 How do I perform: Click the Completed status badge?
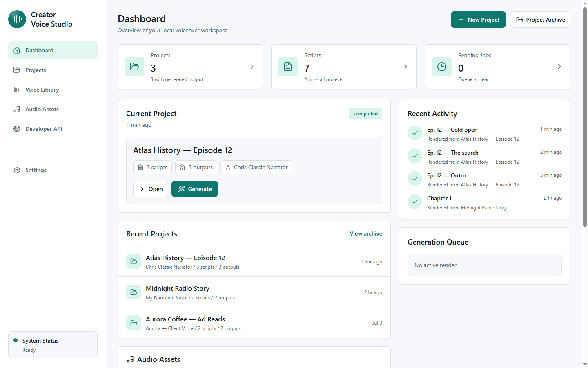tap(365, 114)
